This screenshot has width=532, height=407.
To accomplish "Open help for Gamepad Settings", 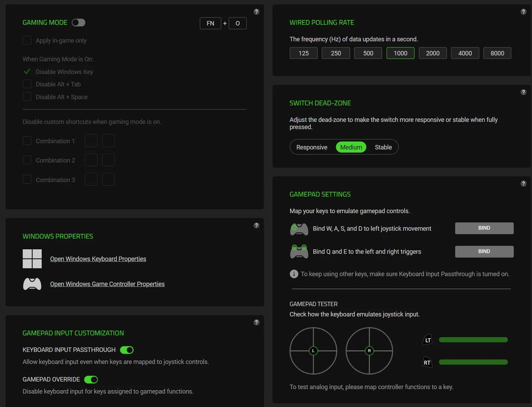I will (x=523, y=184).
